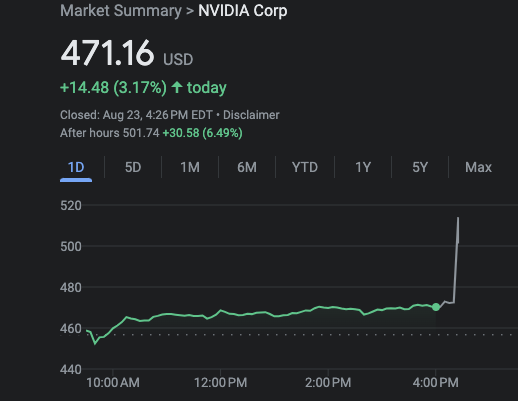This screenshot has width=518, height=401.
Task: Switch to the 5D tab
Action: point(133,167)
